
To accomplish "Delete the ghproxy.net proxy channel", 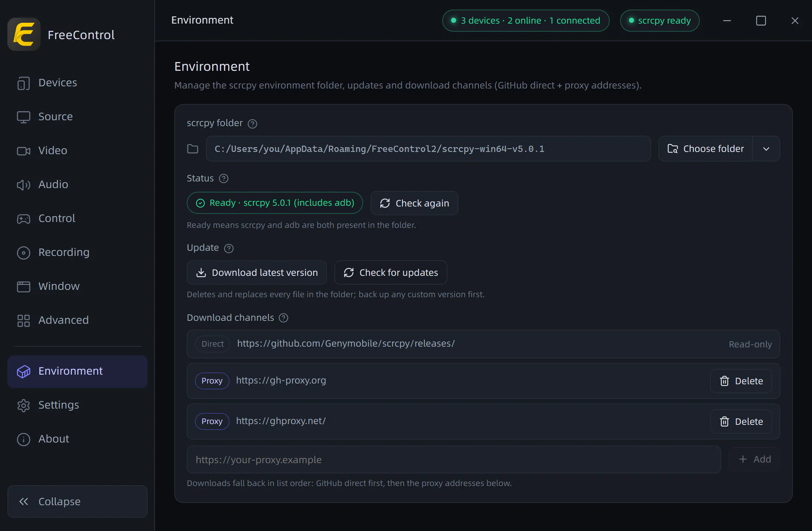I will 741,421.
